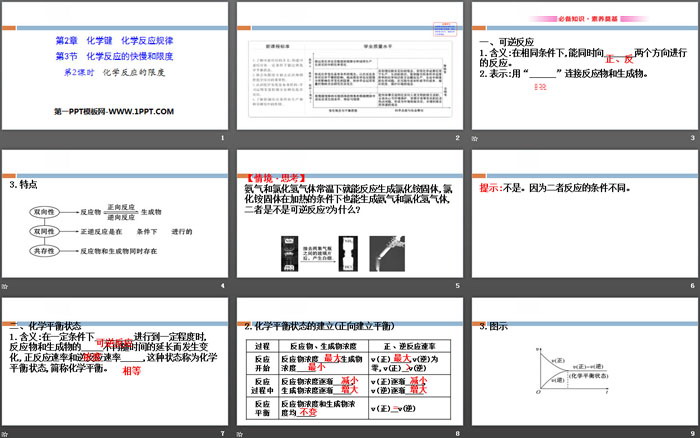Click slide number 4 label
Screen dimensions: 700x438
pos(222,286)
